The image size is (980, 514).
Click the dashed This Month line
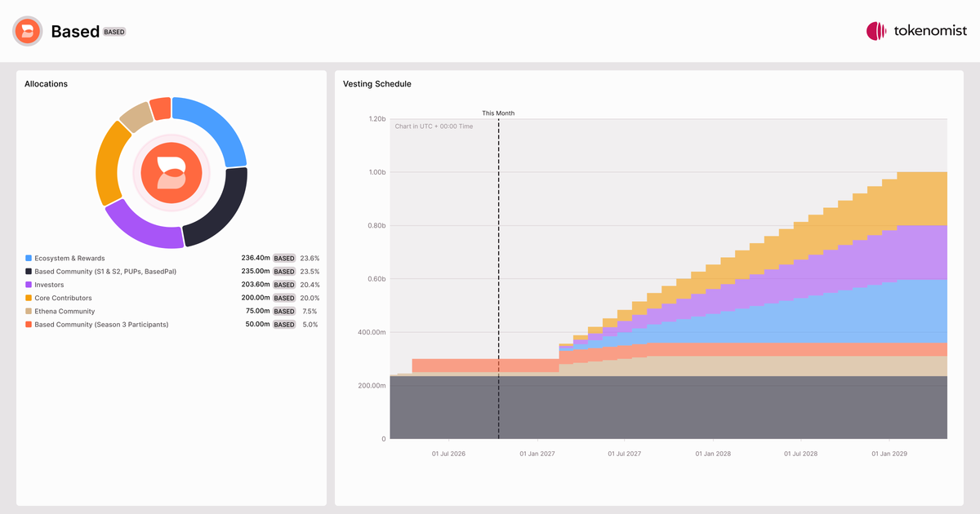point(498,277)
